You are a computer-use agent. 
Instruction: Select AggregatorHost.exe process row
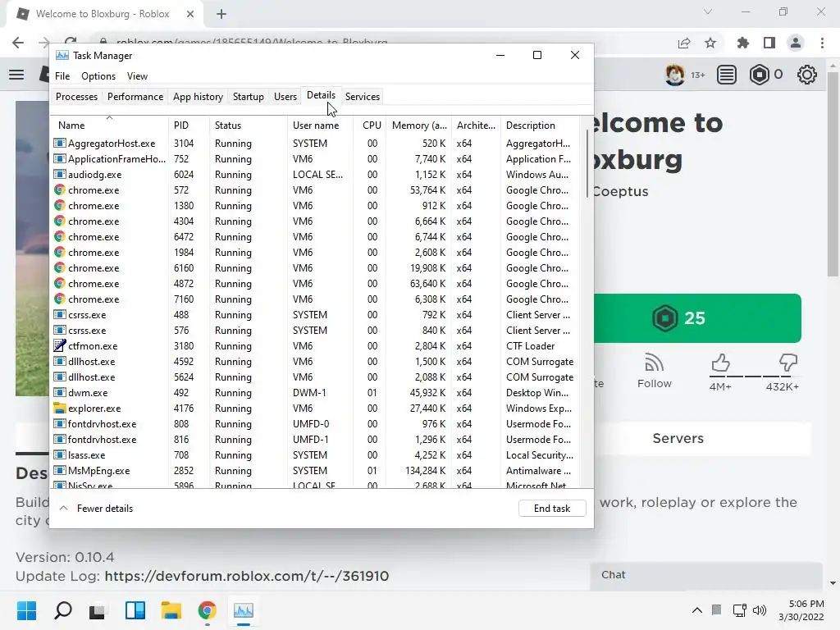[316, 144]
